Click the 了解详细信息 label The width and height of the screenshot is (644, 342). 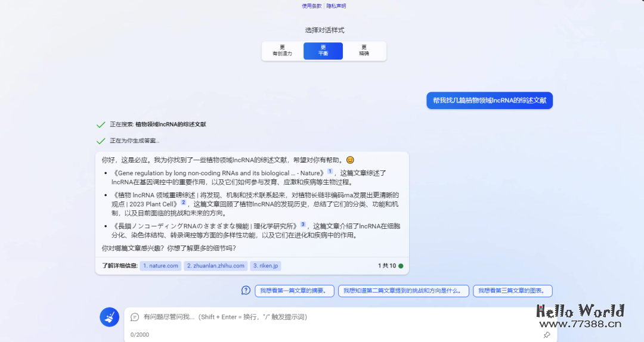119,266
